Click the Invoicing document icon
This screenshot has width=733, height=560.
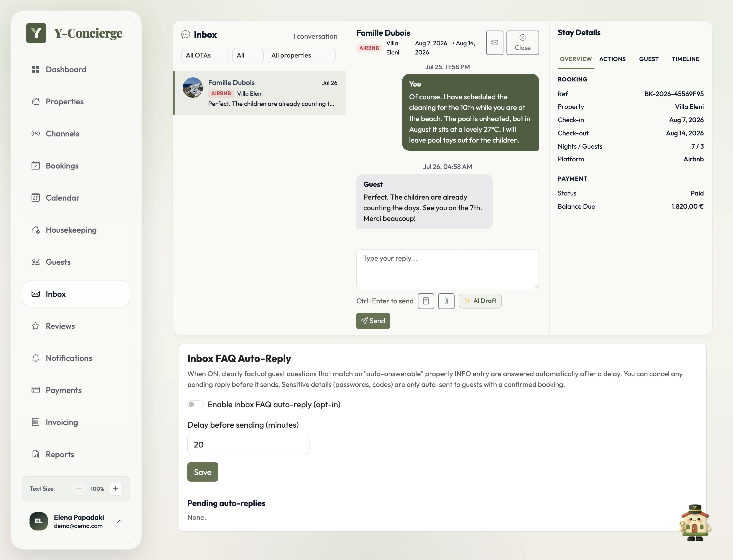point(36,422)
